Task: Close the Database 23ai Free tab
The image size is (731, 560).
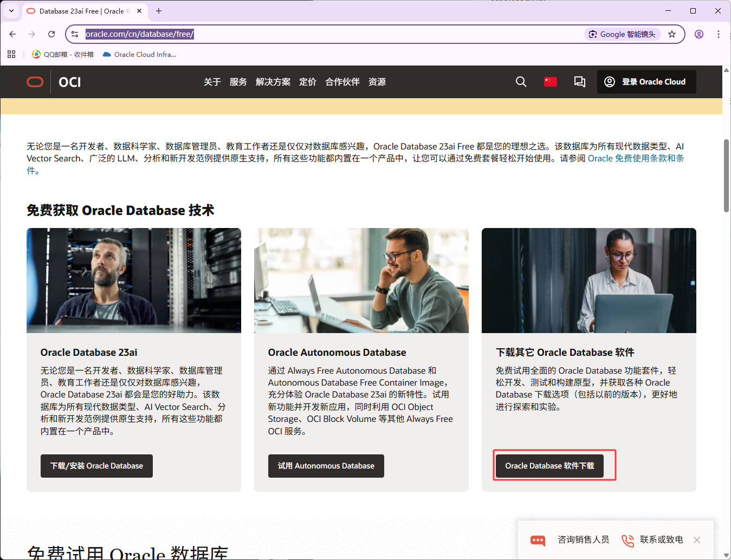Action: pyautogui.click(x=139, y=11)
